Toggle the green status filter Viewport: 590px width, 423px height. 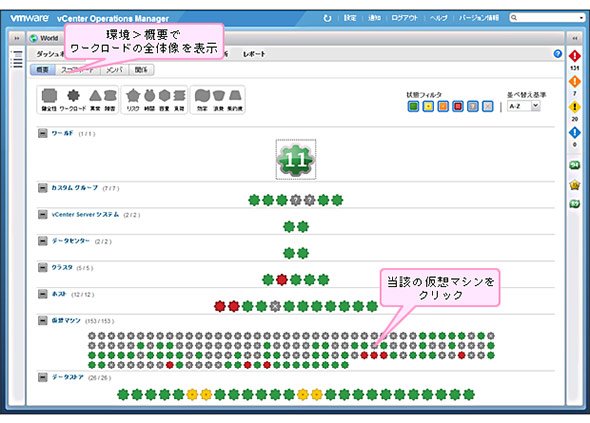tap(413, 107)
